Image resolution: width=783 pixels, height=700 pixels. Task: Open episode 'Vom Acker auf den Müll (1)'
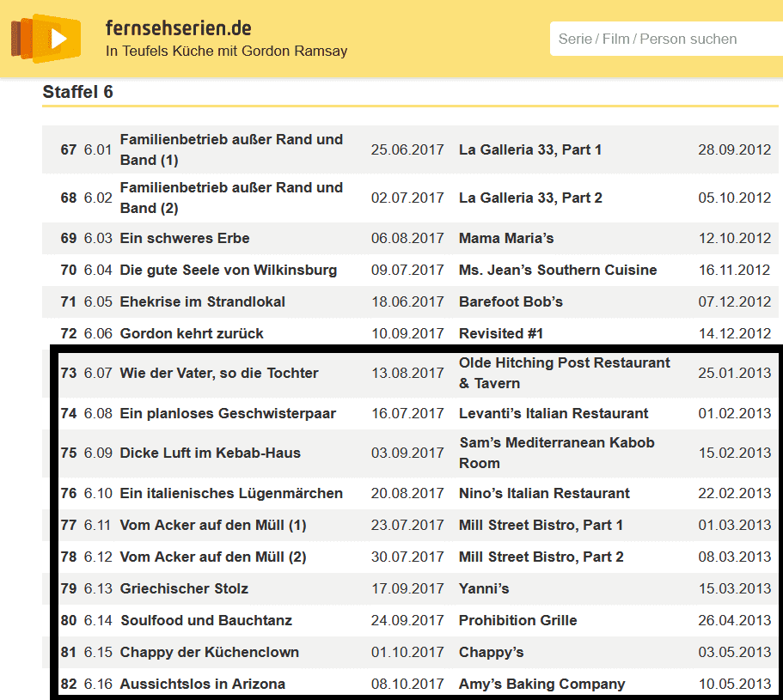coord(213,525)
